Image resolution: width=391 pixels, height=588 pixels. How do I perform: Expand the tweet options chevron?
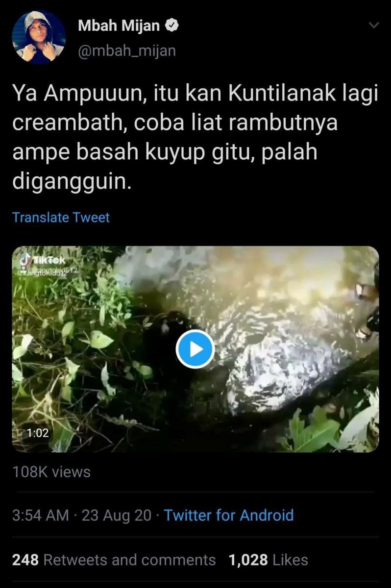click(374, 25)
